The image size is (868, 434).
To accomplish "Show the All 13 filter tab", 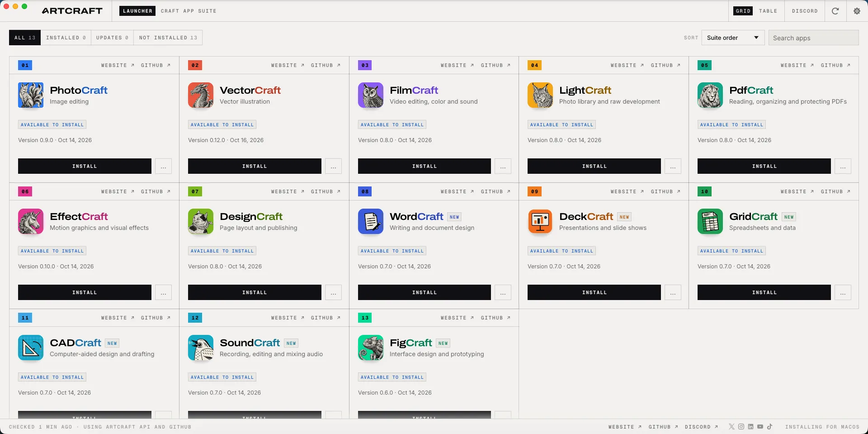I will (25, 38).
